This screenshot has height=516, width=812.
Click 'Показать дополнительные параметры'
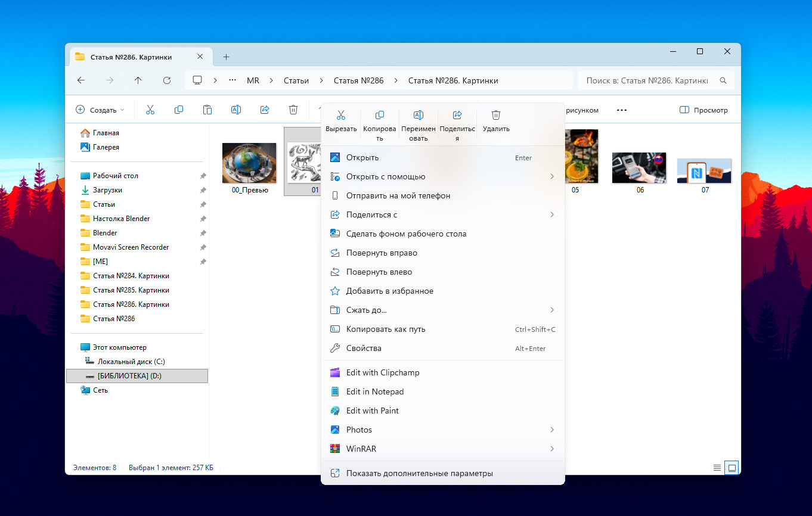(x=419, y=474)
